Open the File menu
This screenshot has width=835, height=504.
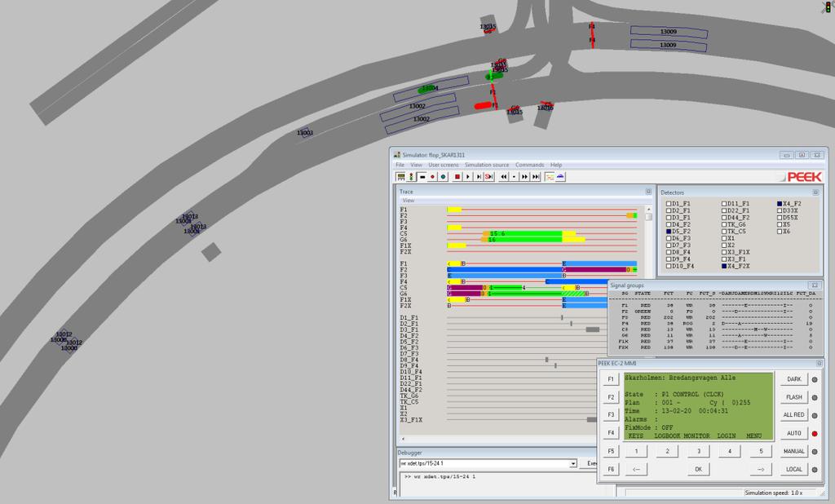[x=400, y=165]
